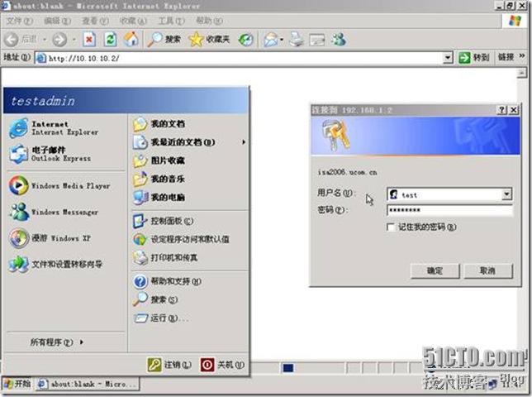The width and height of the screenshot is (532, 397).
Task: Click 取消 in the login dialog
Action: (488, 271)
